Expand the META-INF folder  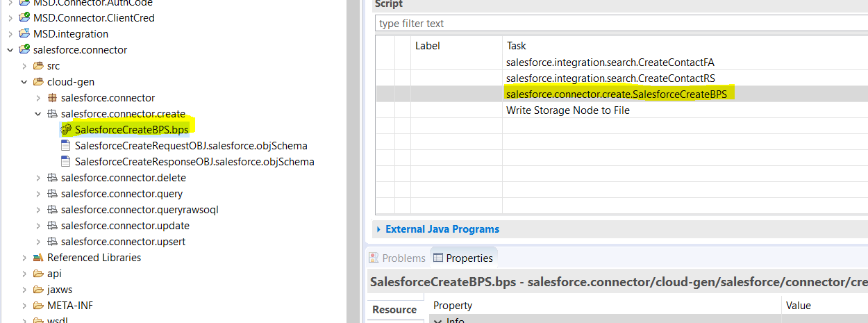(x=24, y=305)
